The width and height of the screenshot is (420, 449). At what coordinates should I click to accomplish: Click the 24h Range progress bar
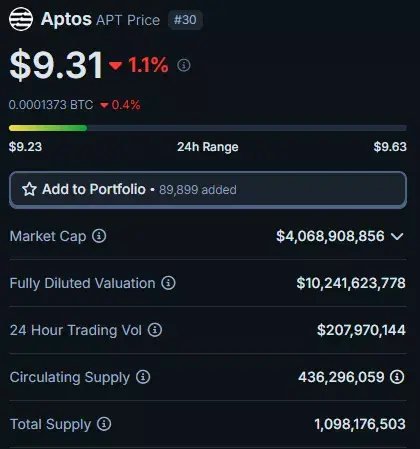(208, 128)
